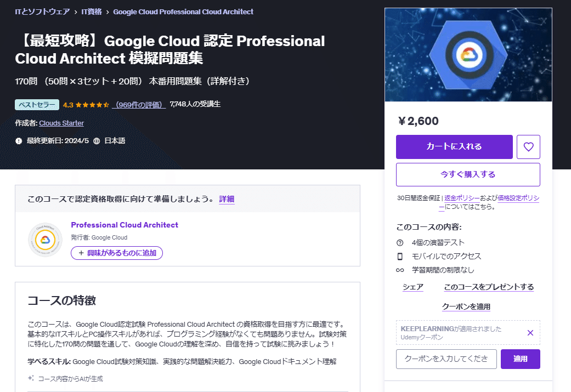Click the 詳細 details link
This screenshot has width=571, height=392.
coord(227,199)
